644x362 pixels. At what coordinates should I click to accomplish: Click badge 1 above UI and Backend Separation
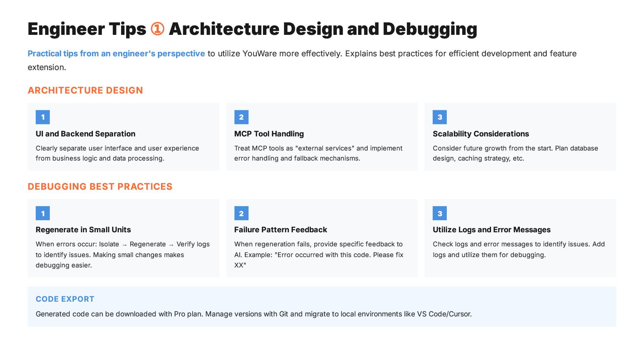pos(43,117)
